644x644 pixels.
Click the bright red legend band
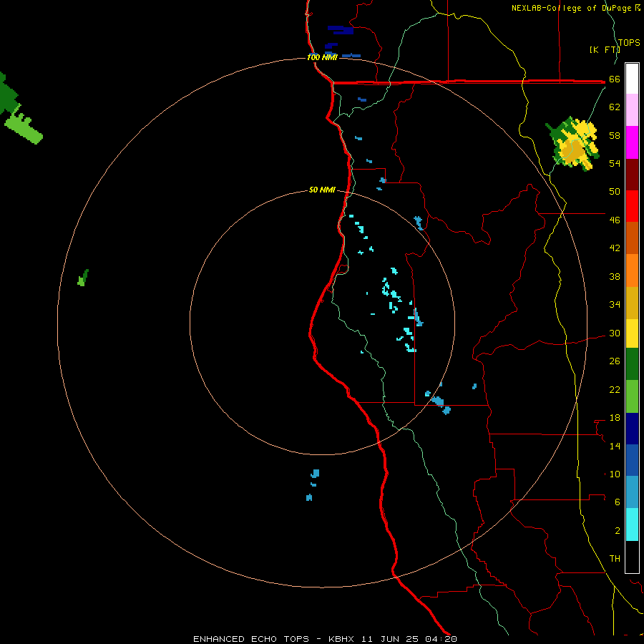pyautogui.click(x=632, y=206)
